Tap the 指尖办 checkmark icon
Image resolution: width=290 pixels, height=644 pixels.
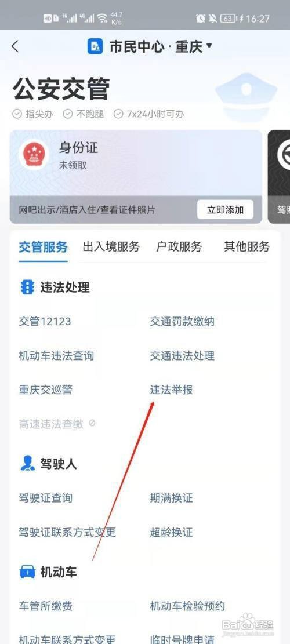[17, 114]
